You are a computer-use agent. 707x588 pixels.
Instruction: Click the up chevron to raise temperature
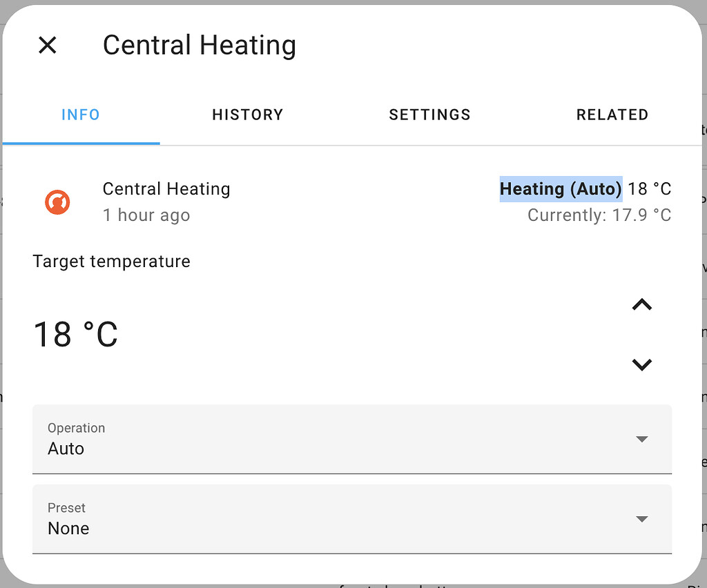pyautogui.click(x=642, y=305)
